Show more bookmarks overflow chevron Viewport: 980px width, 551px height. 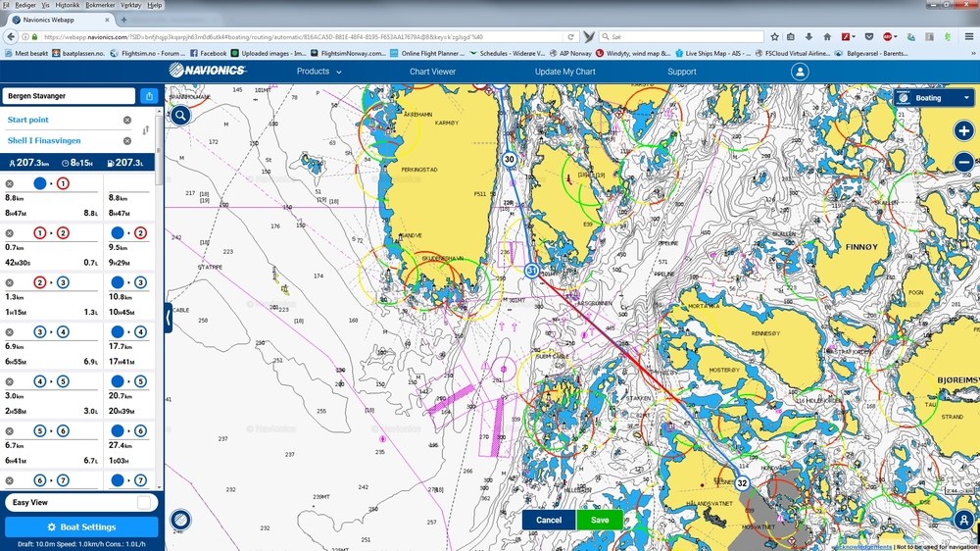pos(975,53)
